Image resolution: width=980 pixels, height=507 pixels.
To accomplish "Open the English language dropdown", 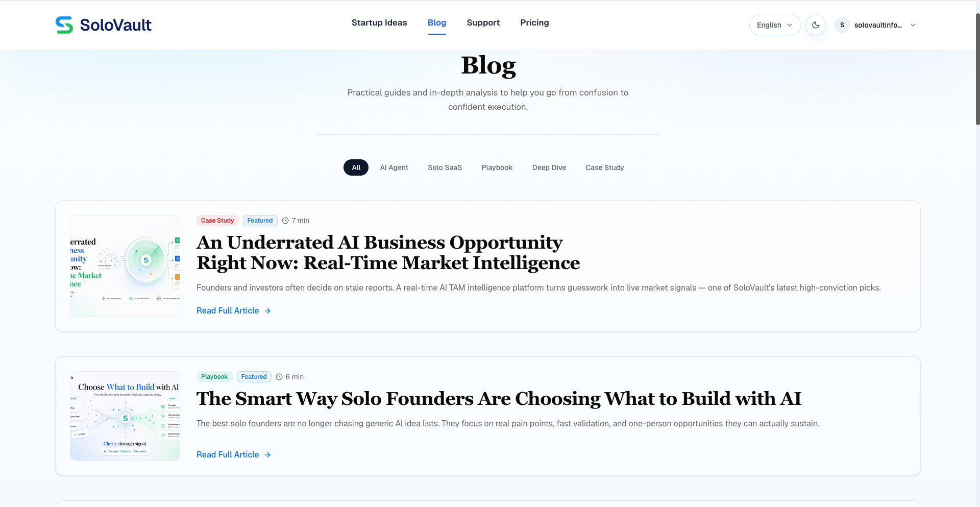I will (775, 25).
